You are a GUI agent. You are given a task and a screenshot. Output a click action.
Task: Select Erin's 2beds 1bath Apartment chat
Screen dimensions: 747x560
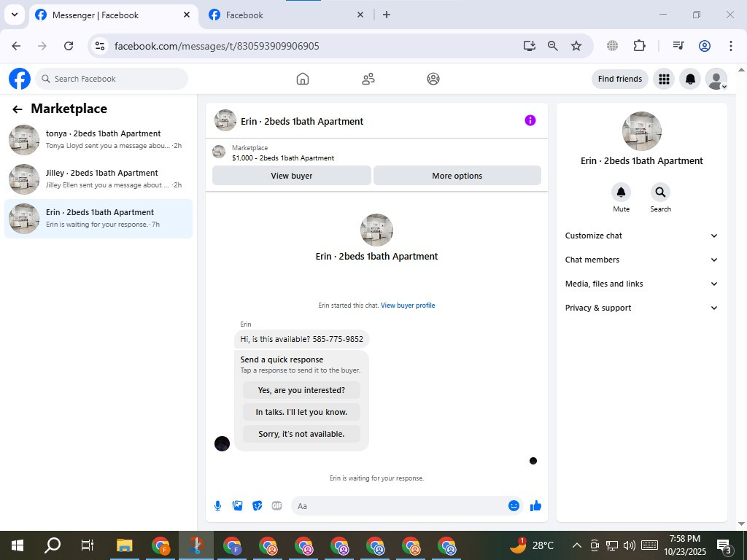click(x=98, y=219)
